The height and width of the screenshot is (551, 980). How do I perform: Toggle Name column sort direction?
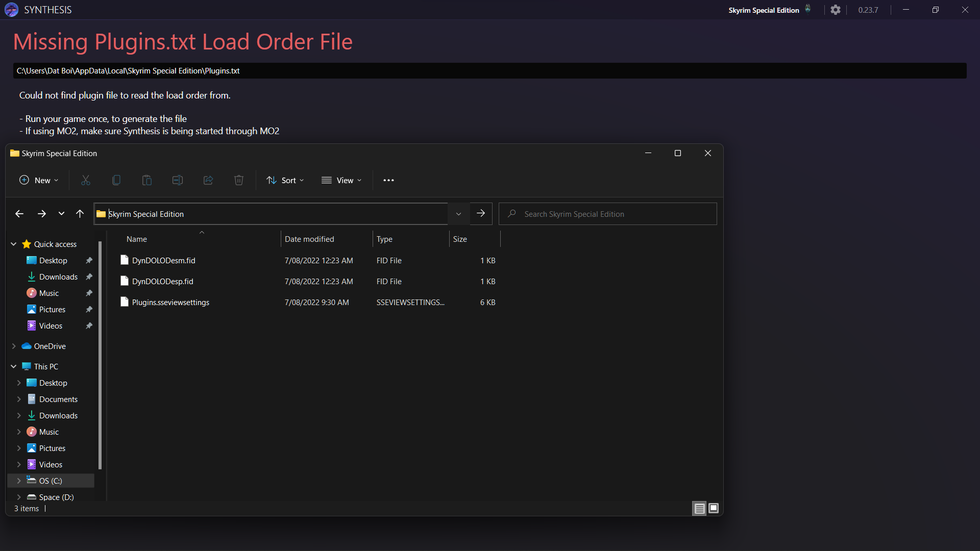(136, 239)
